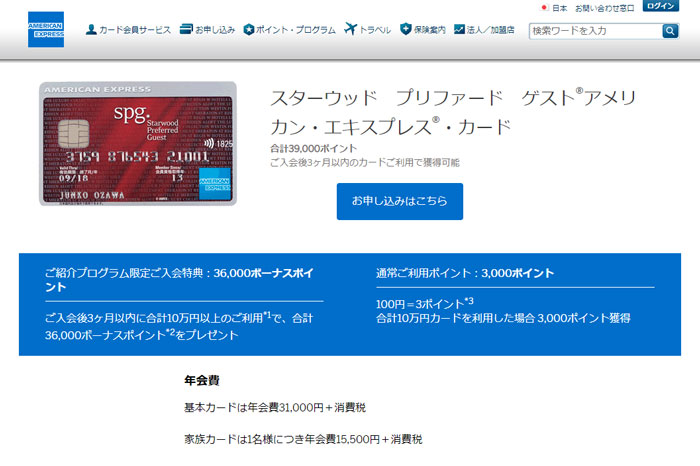Click the 家族カードは年会費15,500円 line
Screen dimensions: 700x466
[x=303, y=439]
